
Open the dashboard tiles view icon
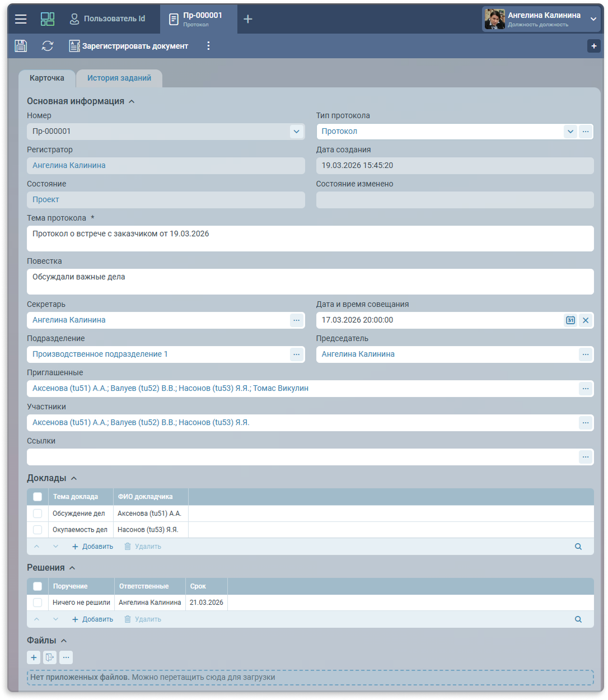click(48, 19)
